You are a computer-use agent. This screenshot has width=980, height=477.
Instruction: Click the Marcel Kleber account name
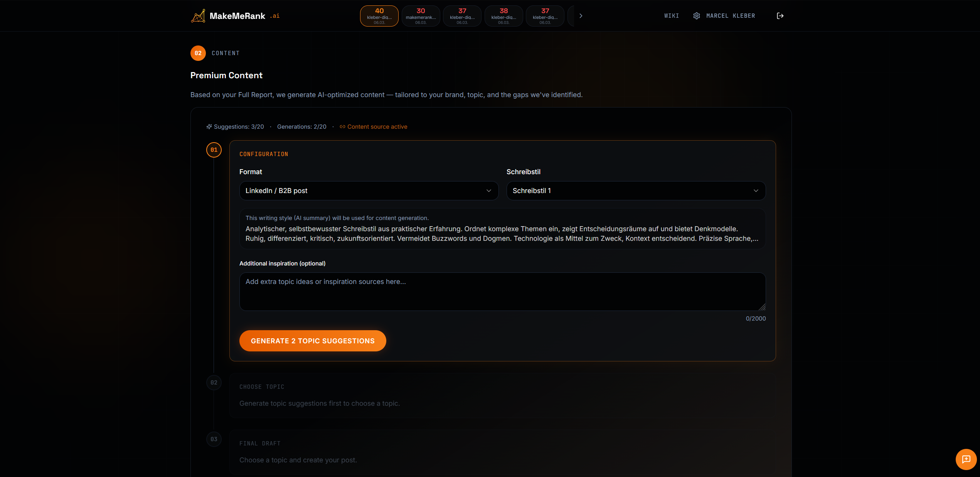coord(731,16)
